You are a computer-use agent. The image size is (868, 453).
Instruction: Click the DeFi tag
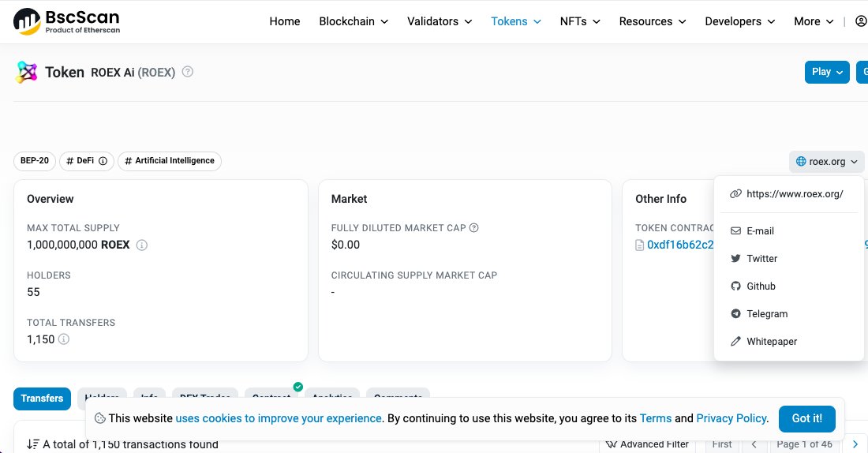tap(86, 160)
